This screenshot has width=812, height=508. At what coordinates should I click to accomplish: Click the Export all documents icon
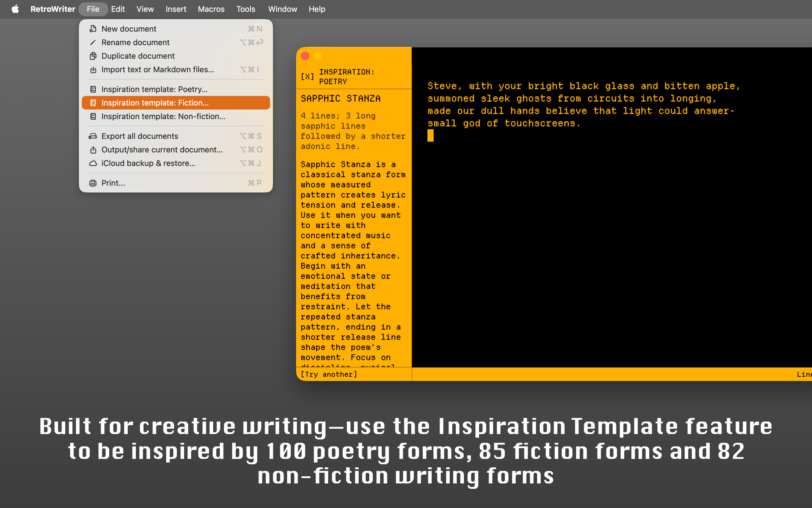[93, 136]
